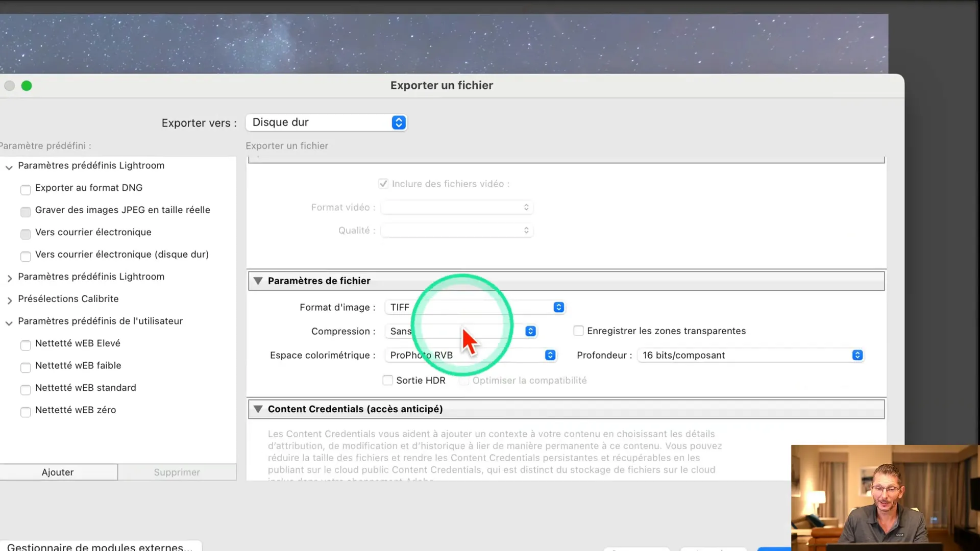Open Gestionnaire de modules externes button
The image size is (980, 551).
point(100,546)
